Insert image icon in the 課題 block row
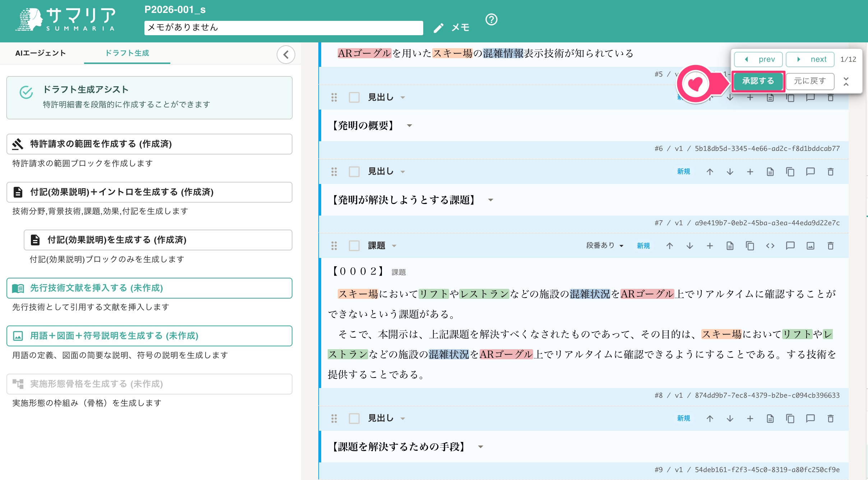 [x=811, y=246]
